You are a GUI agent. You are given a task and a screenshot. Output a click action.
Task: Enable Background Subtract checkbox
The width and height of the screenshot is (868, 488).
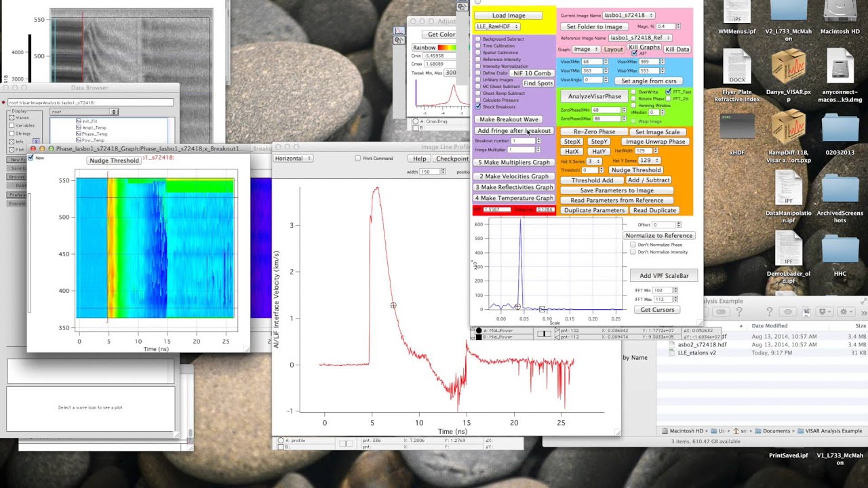pyautogui.click(x=478, y=39)
